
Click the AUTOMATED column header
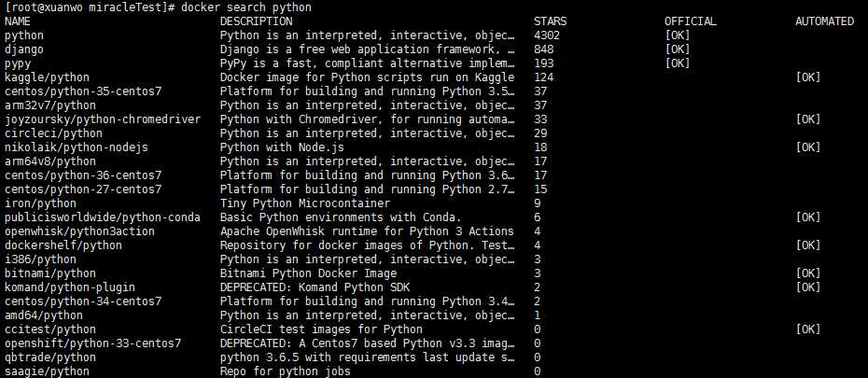(824, 21)
